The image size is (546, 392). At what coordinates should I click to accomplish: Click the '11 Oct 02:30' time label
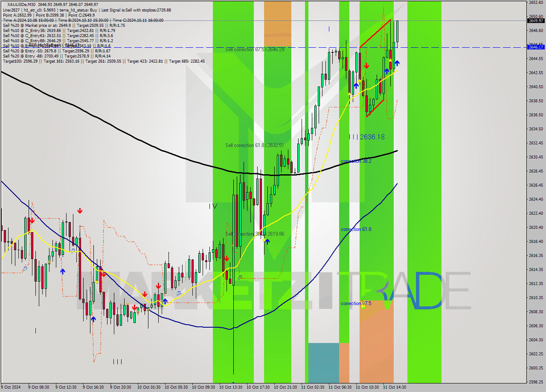pyautogui.click(x=312, y=387)
